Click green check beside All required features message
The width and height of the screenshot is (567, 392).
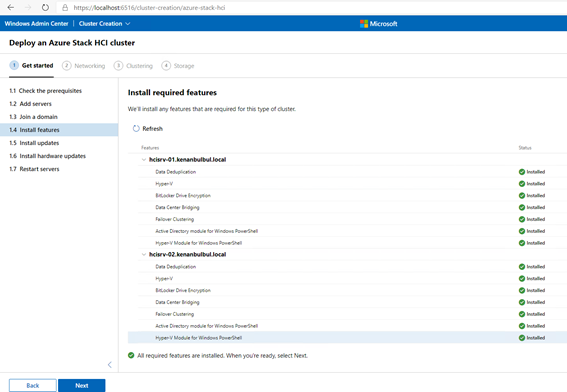tap(131, 355)
